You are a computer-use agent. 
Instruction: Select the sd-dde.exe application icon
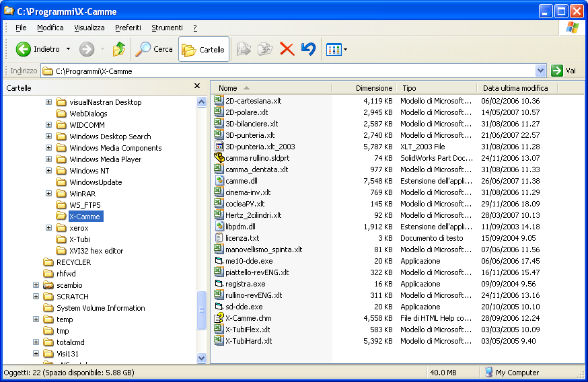[219, 306]
